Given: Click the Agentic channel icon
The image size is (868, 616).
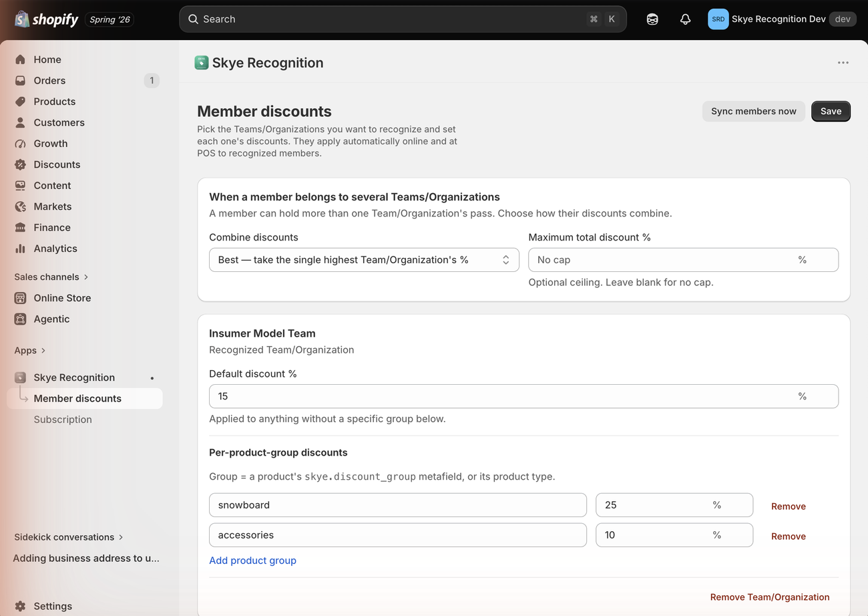Looking at the screenshot, I should (x=20, y=319).
